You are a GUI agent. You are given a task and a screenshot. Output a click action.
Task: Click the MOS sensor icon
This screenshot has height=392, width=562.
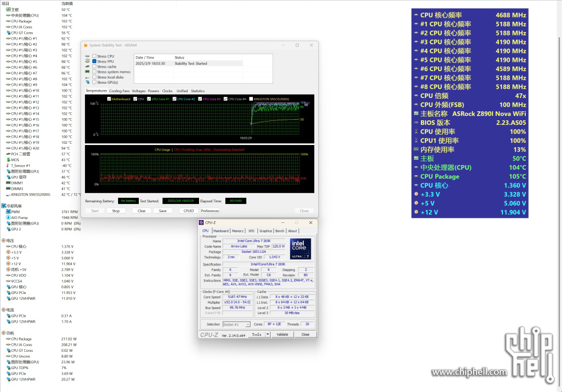pyautogui.click(x=8, y=160)
